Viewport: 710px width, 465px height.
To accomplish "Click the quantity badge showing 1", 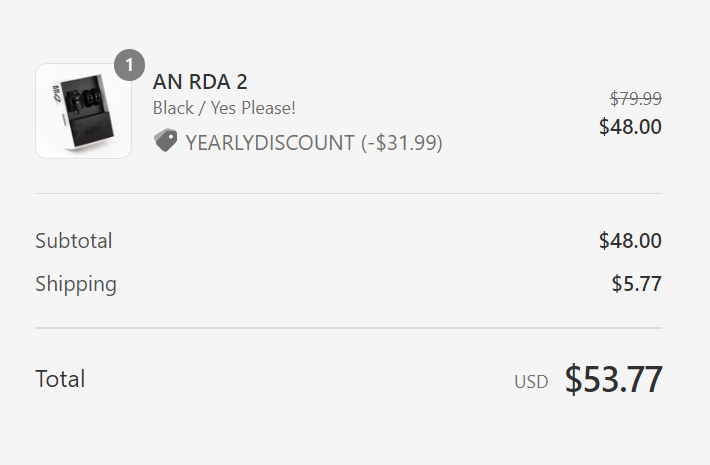I will point(130,65).
